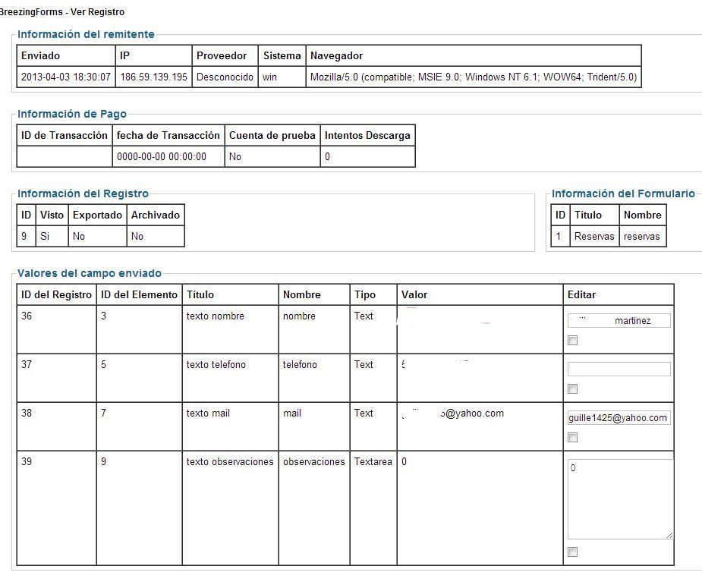Click the Si value under Visto

tap(45, 236)
